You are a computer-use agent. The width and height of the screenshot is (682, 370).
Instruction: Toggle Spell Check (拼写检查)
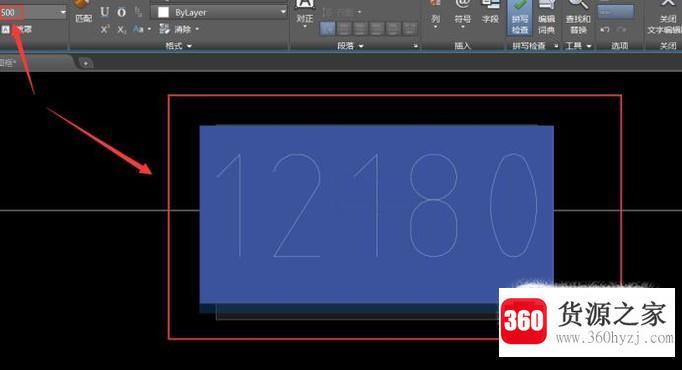click(x=520, y=17)
